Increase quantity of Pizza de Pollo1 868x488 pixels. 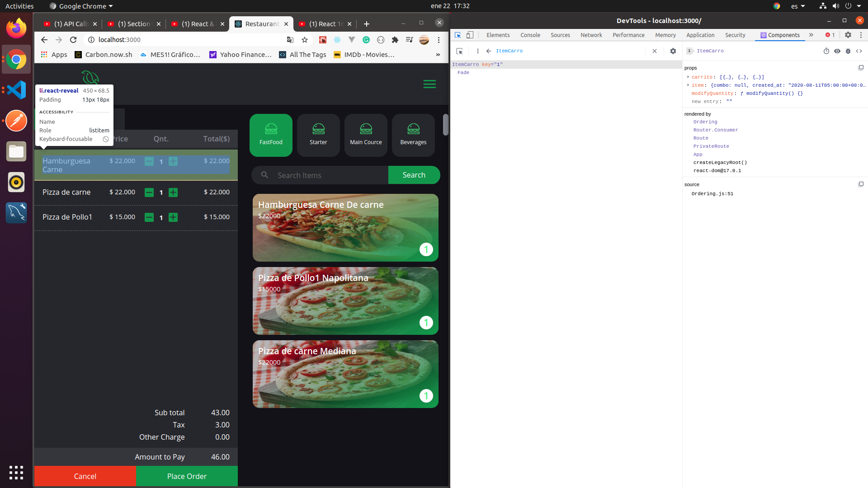pyautogui.click(x=173, y=217)
